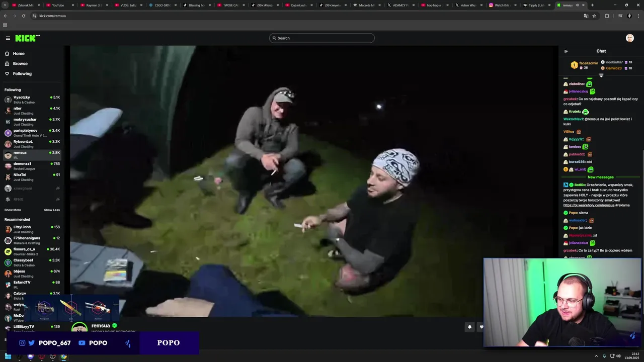
Task: Open F7Shenanigans recommended channel
Action: [32, 240]
